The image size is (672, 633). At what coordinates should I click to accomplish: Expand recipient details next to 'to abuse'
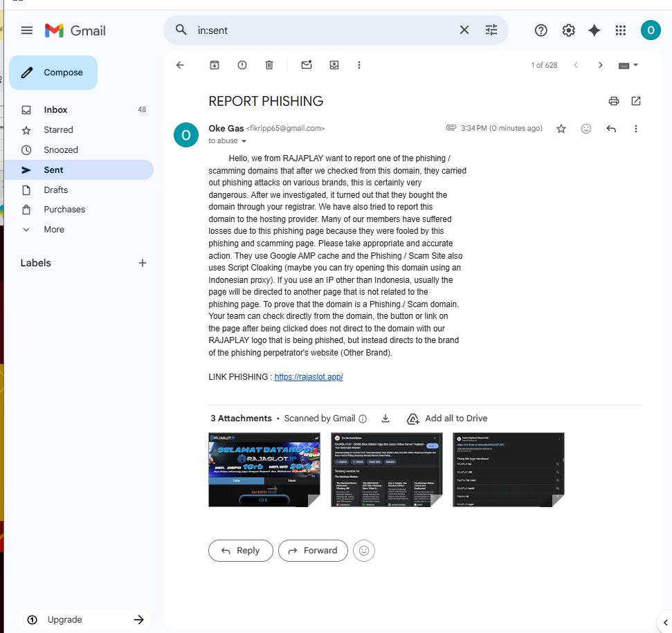pyautogui.click(x=244, y=141)
